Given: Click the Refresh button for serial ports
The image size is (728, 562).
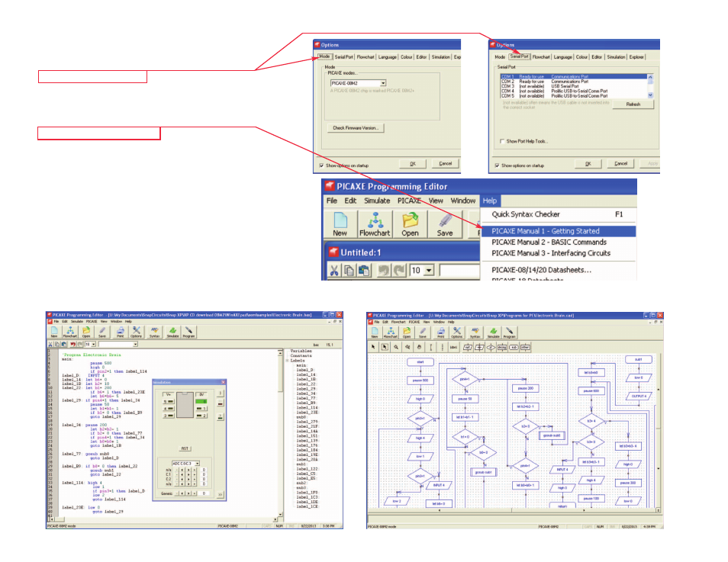Looking at the screenshot, I should (x=633, y=104).
